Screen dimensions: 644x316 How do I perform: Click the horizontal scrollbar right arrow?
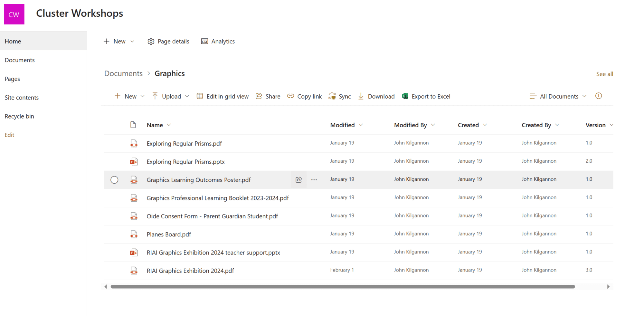tap(608, 287)
